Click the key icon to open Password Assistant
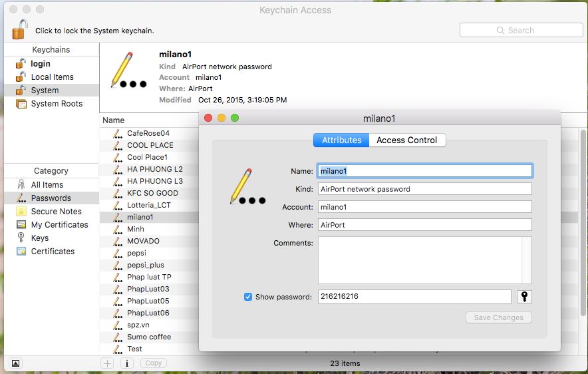This screenshot has width=588, height=374. 524,297
